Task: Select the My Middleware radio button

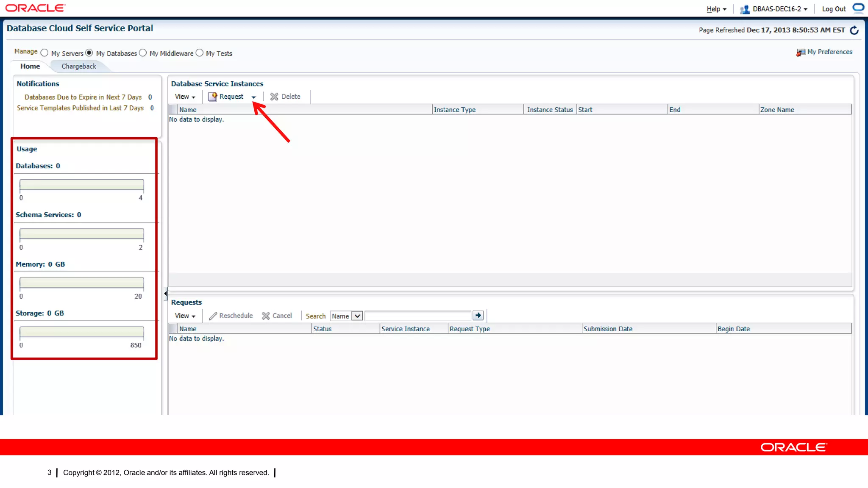Action: coord(143,53)
